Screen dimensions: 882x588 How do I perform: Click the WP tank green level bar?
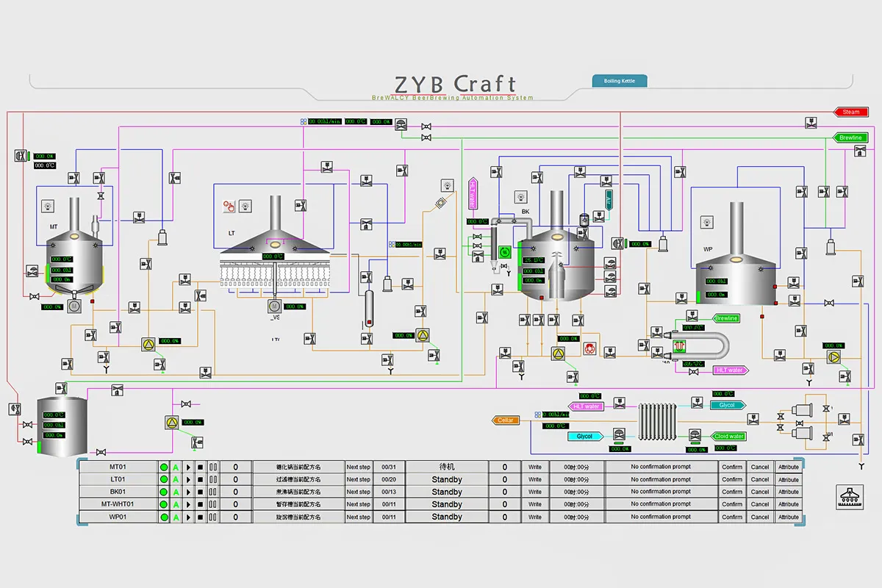pos(698,296)
